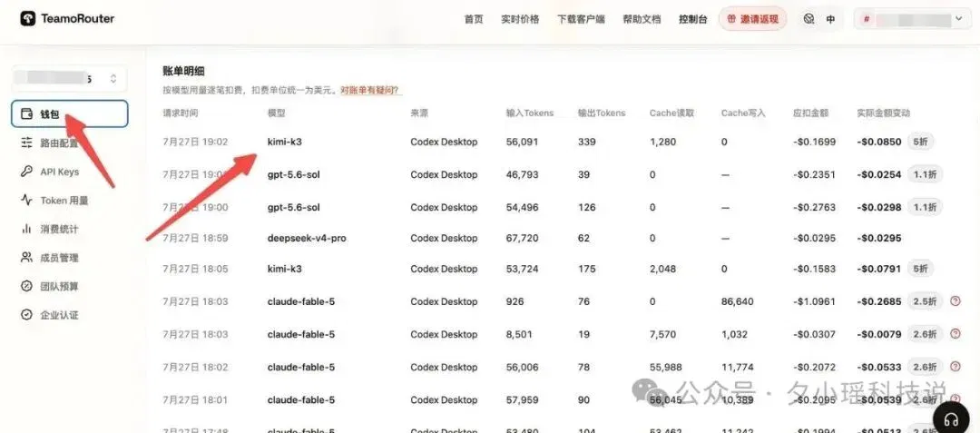The image size is (980, 433).
Task: Click the 5折 badge beside -$0.0791
Action: (x=920, y=269)
